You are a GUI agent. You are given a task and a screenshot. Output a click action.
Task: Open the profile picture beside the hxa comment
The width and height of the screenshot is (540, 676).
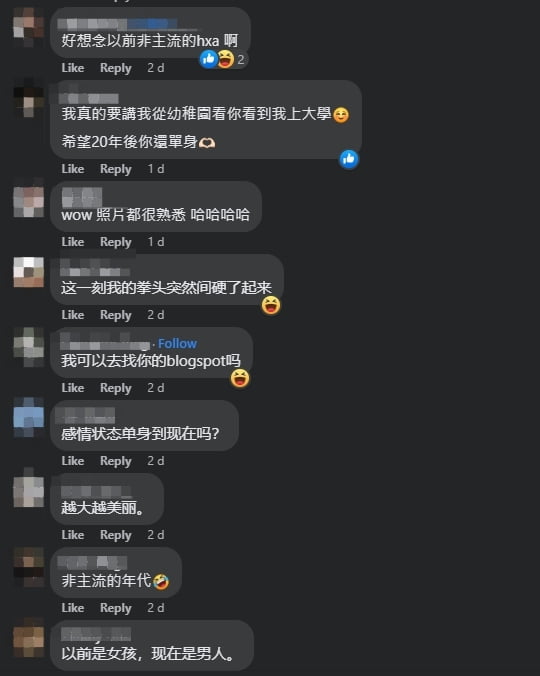pos(28,27)
